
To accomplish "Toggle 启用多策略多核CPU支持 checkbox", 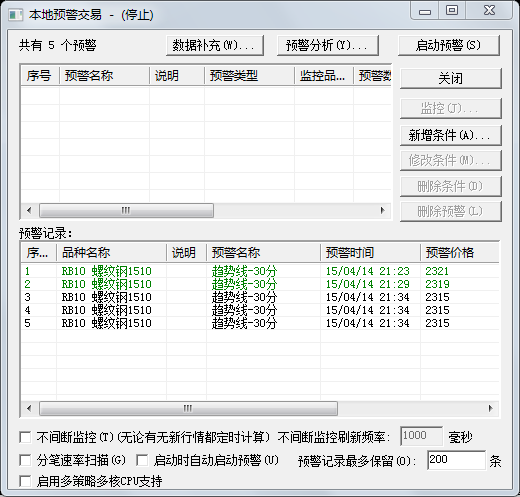I will tap(25, 481).
